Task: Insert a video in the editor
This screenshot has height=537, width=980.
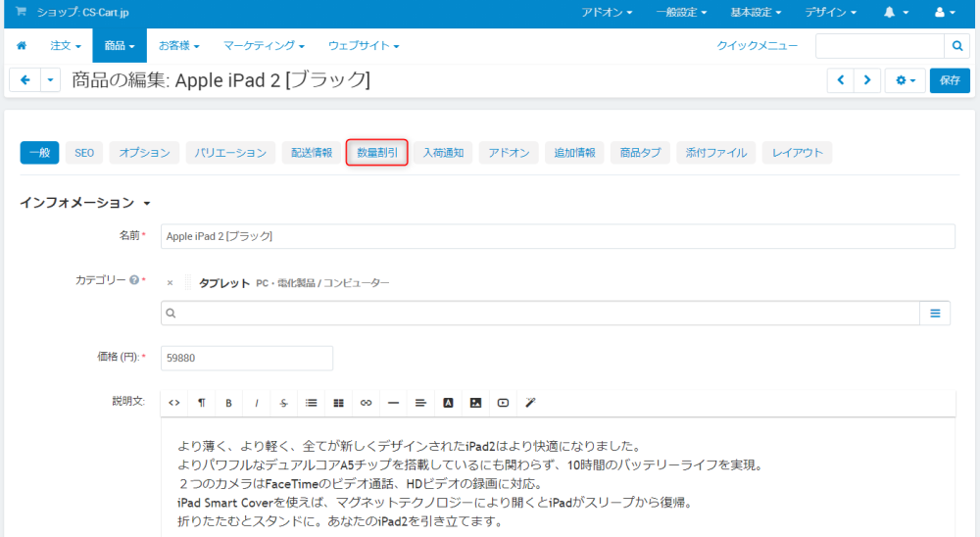Action: click(x=503, y=403)
